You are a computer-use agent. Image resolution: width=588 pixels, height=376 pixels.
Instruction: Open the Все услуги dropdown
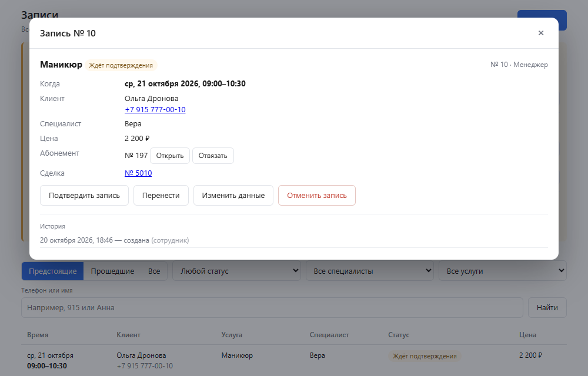(503, 271)
